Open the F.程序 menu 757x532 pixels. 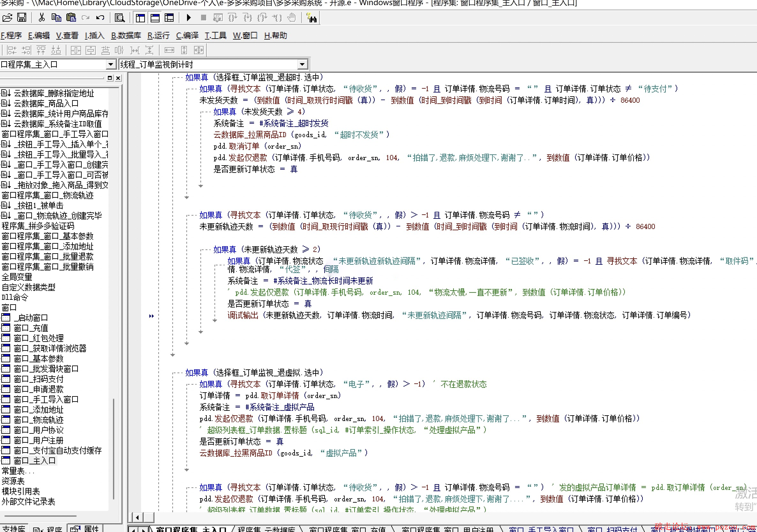(11, 36)
